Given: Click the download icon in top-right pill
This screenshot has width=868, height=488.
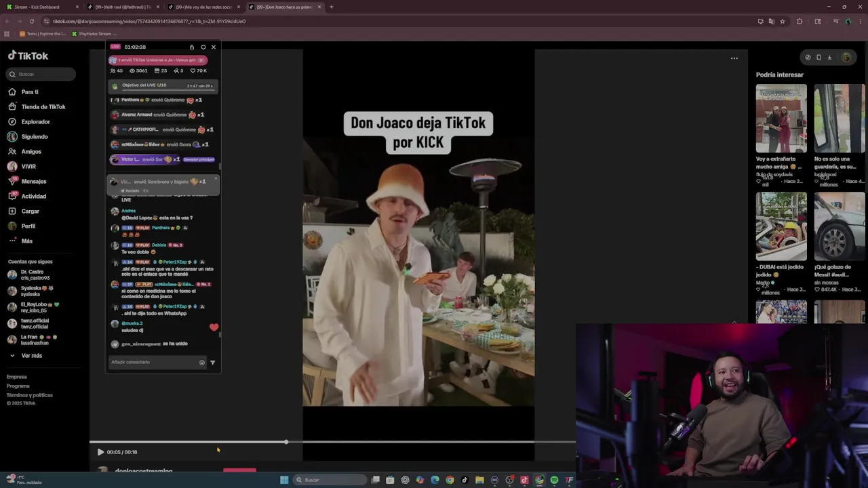Looking at the screenshot, I should [x=829, y=58].
